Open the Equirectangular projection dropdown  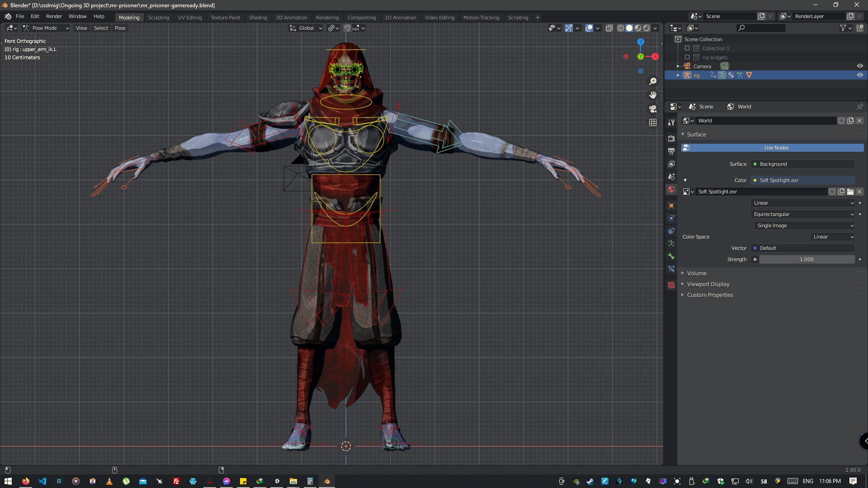click(x=803, y=214)
